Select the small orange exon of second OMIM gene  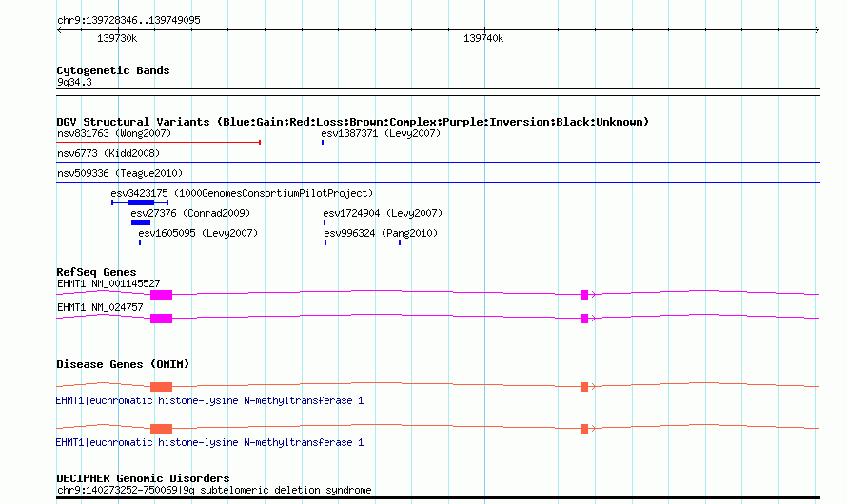tap(584, 429)
